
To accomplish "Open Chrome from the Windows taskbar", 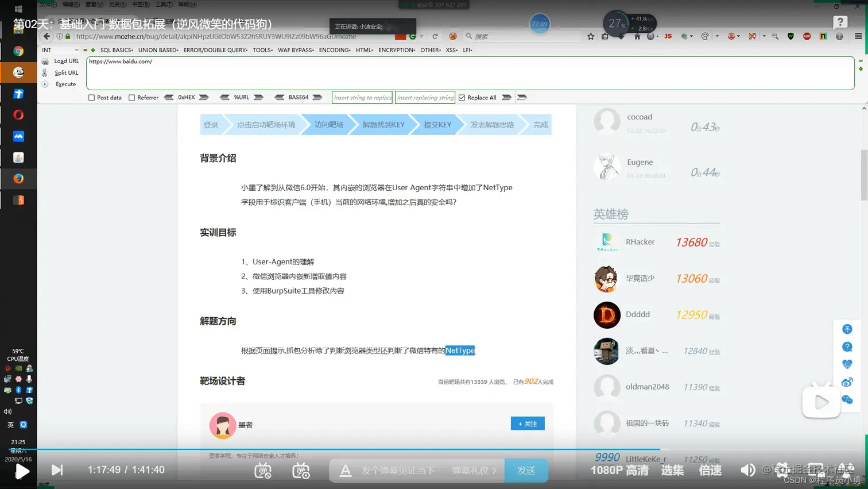I will click(18, 51).
